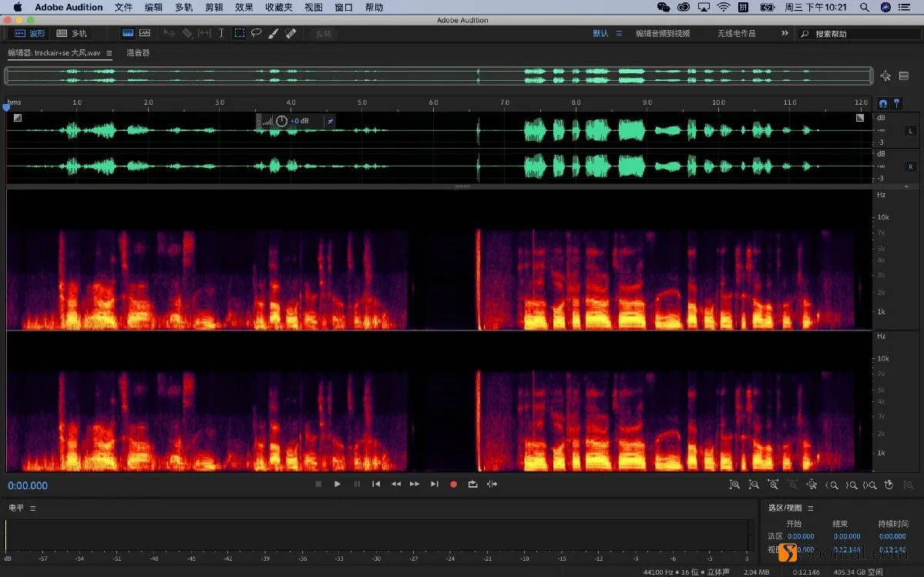Select the Razor tool
Image resolution: width=924 pixels, height=577 pixels.
186,34
